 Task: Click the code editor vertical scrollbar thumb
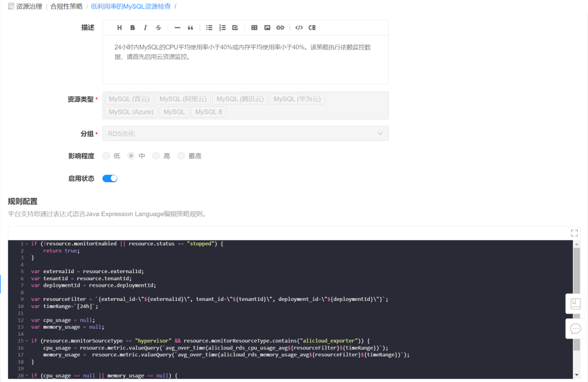577,299
